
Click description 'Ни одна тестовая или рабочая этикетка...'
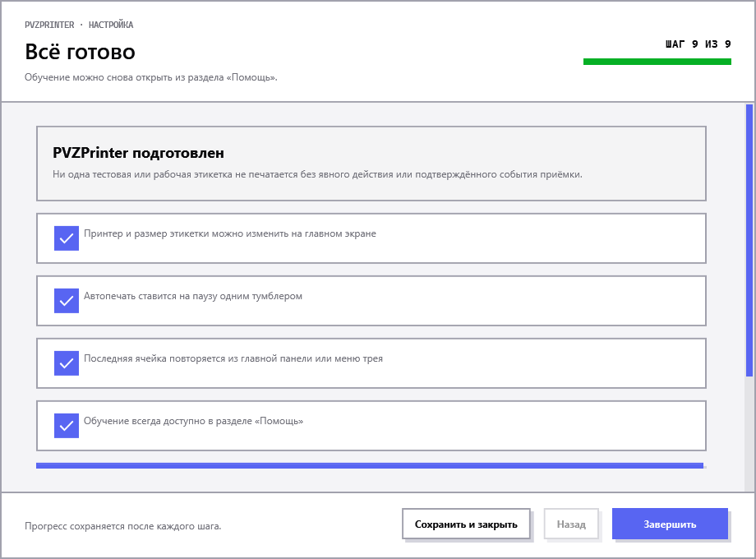coord(317,174)
